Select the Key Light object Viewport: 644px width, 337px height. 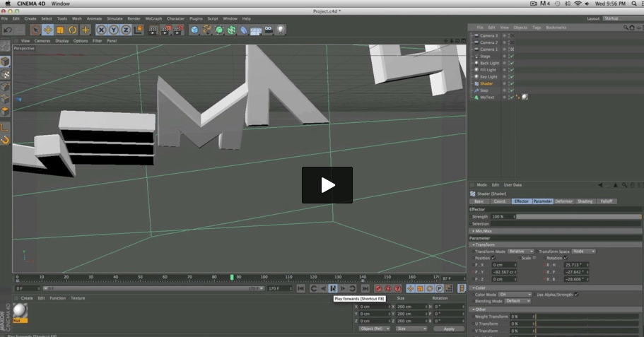tap(488, 77)
